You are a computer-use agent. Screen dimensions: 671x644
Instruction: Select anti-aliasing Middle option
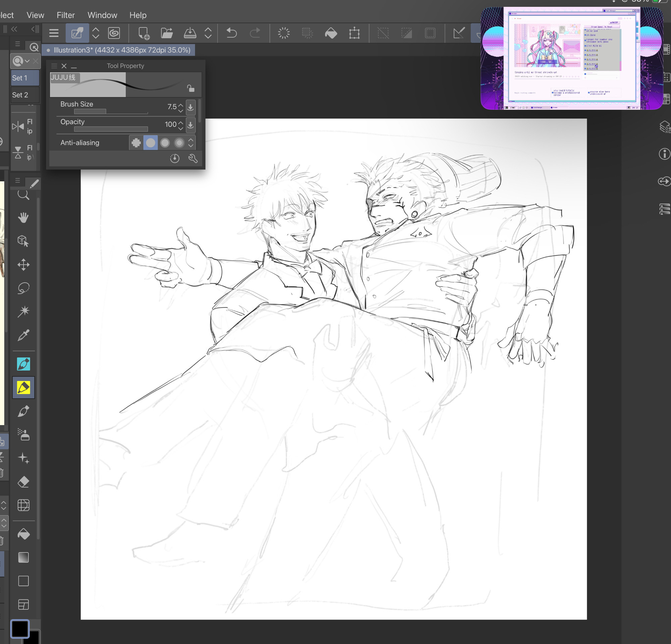pos(165,143)
